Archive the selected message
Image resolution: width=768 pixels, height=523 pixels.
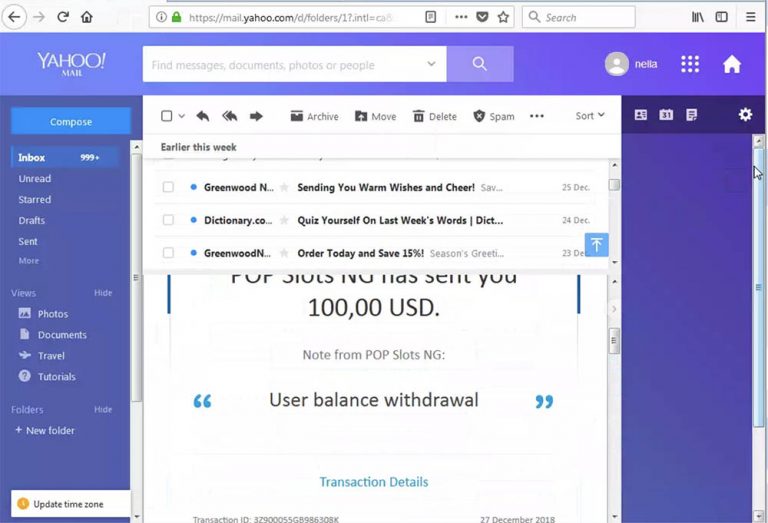coord(314,116)
